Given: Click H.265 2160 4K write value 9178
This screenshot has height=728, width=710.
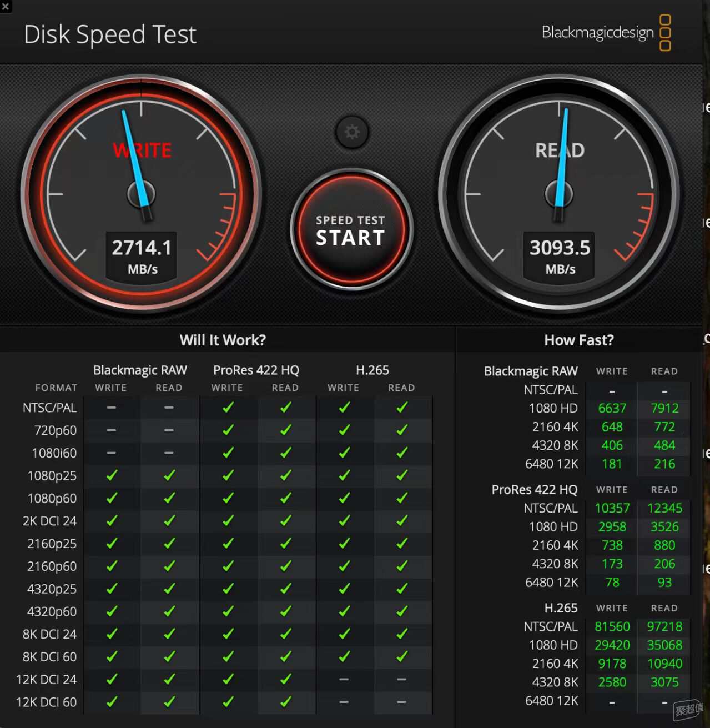Looking at the screenshot, I should point(612,664).
